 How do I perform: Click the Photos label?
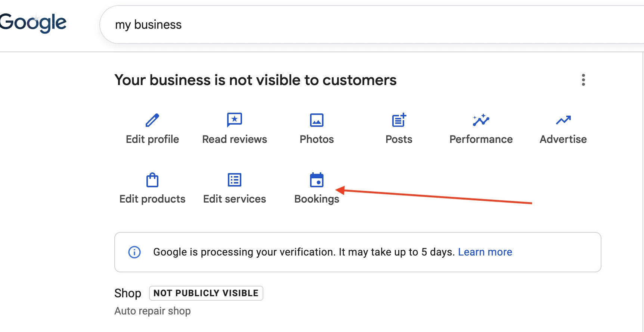click(x=317, y=140)
